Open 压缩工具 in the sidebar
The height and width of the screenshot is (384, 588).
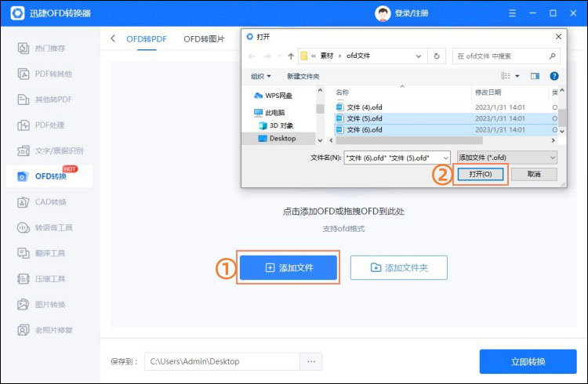(42, 279)
